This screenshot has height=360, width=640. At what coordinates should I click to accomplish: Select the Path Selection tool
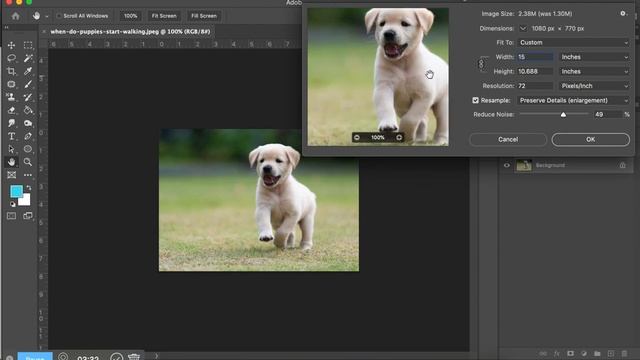tap(11, 149)
